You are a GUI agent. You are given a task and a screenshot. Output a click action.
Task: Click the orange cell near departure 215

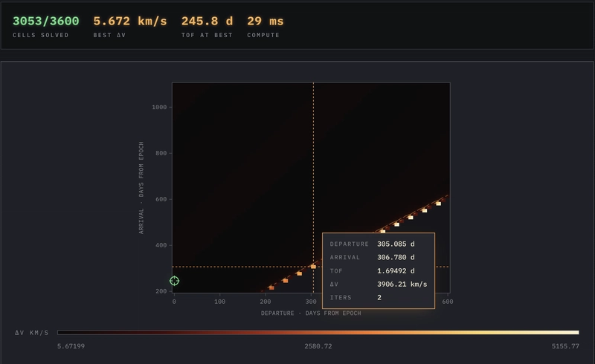tap(271, 287)
